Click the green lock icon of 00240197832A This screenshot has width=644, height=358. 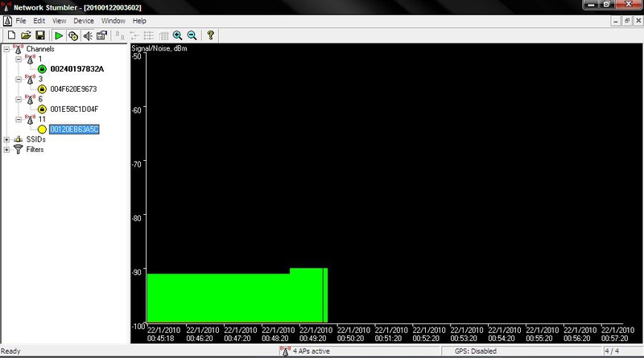point(42,69)
